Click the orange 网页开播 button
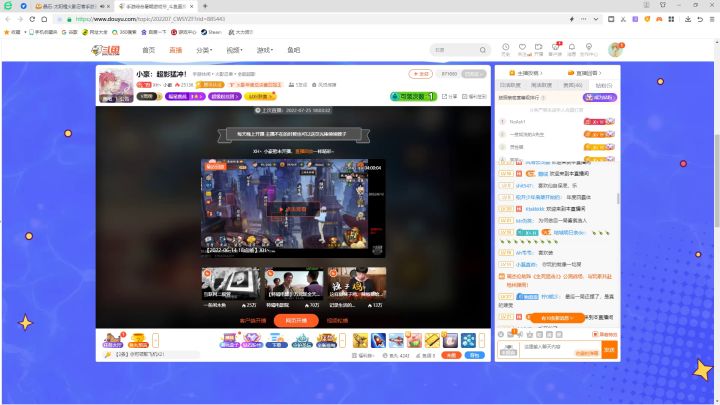This screenshot has width=720, height=405. (296, 321)
